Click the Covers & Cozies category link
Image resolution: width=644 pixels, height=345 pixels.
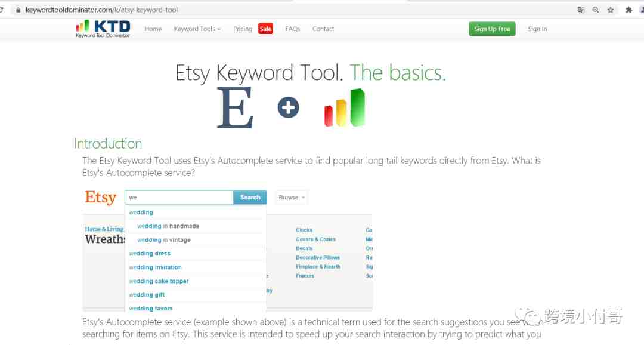tap(315, 239)
